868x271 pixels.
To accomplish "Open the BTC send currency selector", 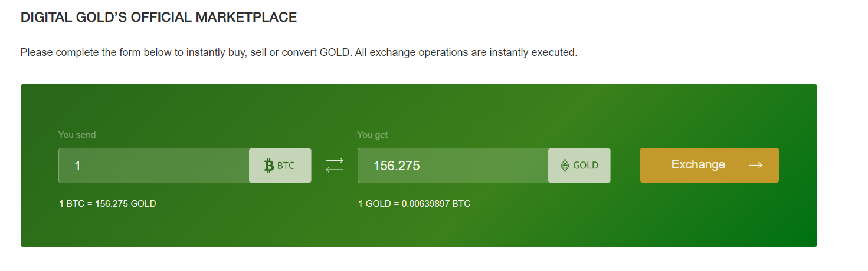I will (280, 166).
